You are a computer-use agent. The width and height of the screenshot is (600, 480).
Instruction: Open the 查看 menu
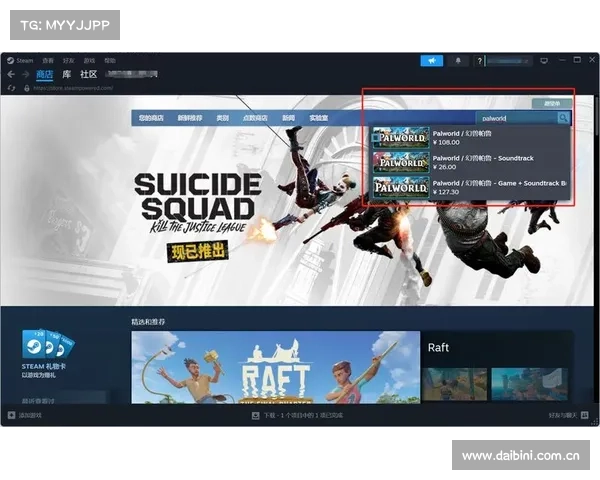click(x=48, y=60)
